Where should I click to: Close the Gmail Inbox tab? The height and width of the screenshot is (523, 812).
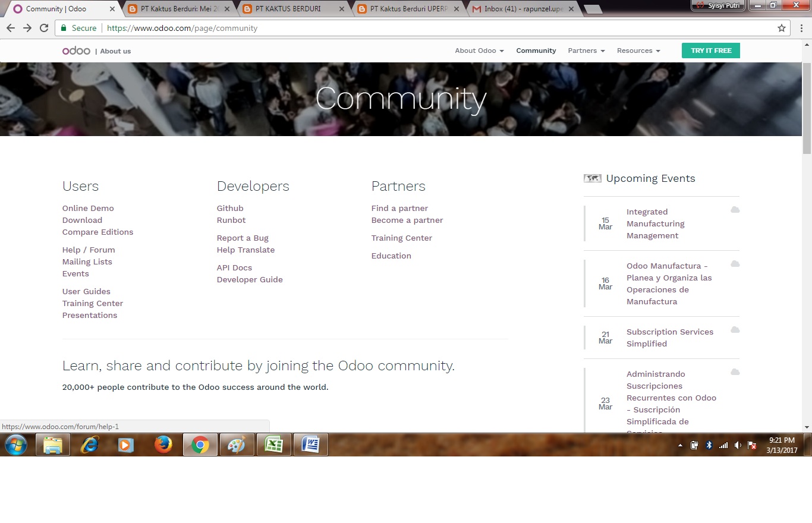[571, 9]
